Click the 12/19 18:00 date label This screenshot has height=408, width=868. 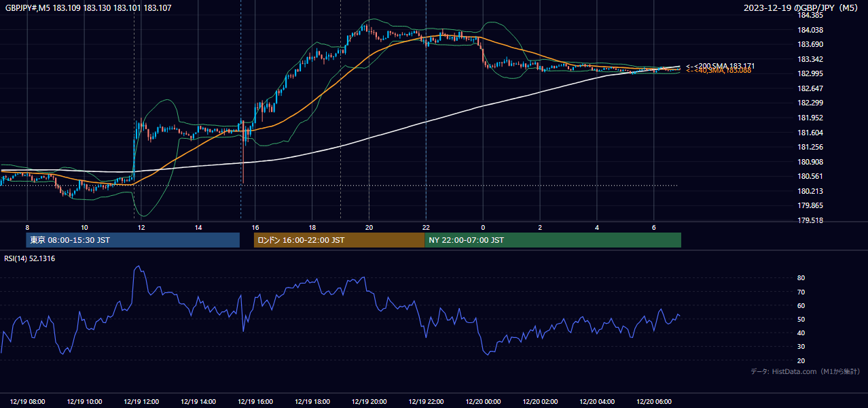click(312, 402)
